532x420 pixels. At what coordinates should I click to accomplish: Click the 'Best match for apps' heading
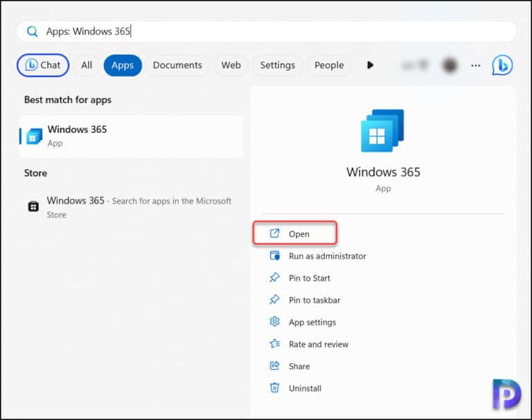[x=68, y=100]
